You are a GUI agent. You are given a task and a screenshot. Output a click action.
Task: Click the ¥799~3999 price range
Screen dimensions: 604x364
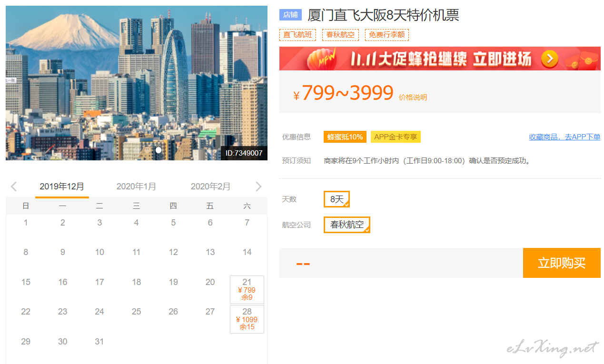coord(344,93)
